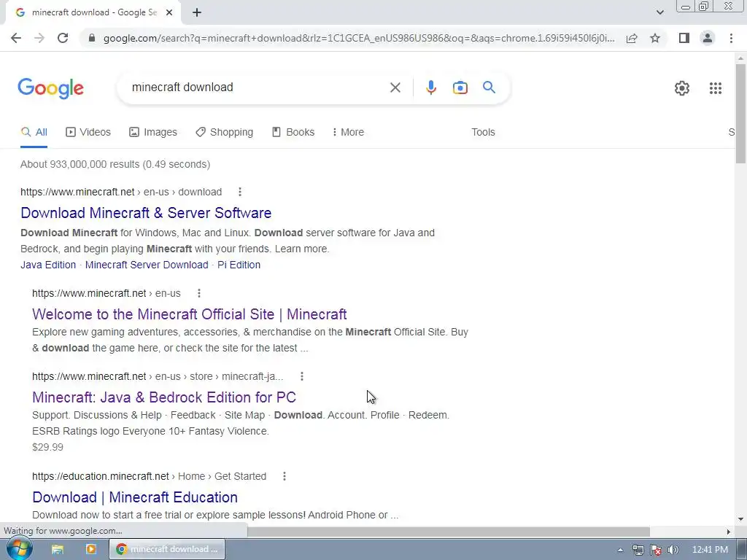The width and height of the screenshot is (747, 560).
Task: Click the vertical scrollbar thumb
Action: point(740,113)
